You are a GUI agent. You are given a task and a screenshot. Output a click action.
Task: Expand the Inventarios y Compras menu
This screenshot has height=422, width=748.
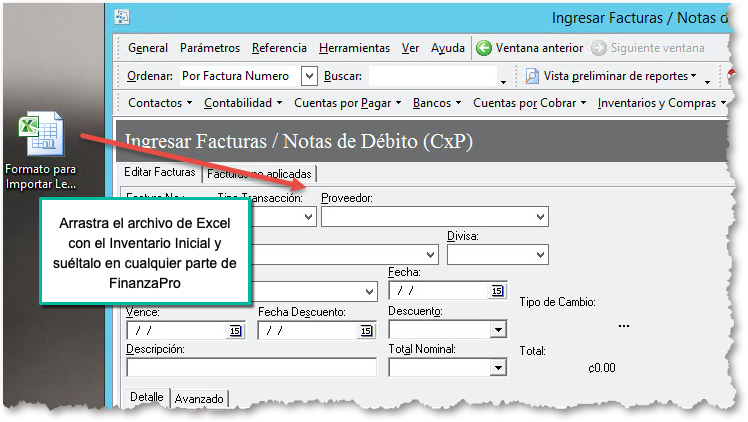(662, 103)
